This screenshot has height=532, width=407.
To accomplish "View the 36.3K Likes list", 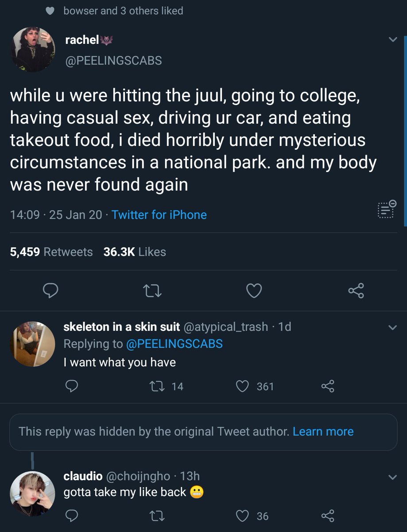I will click(x=135, y=252).
